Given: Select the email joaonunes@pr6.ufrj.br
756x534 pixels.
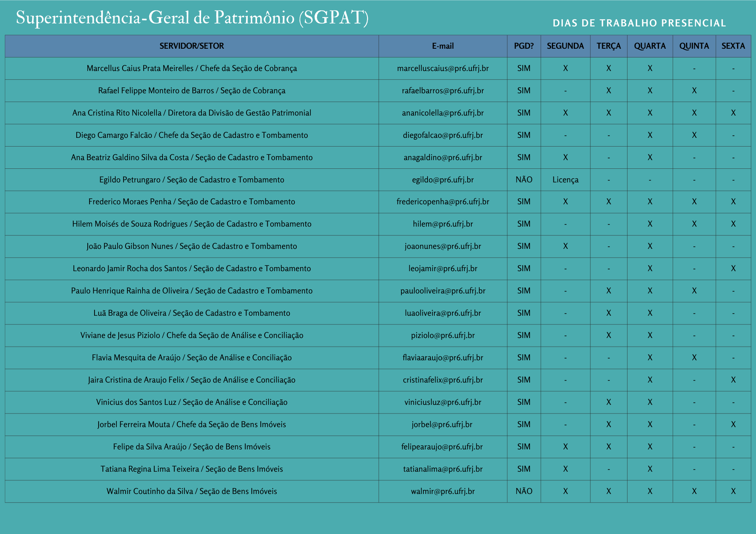Looking at the screenshot, I should pyautogui.click(x=443, y=247).
